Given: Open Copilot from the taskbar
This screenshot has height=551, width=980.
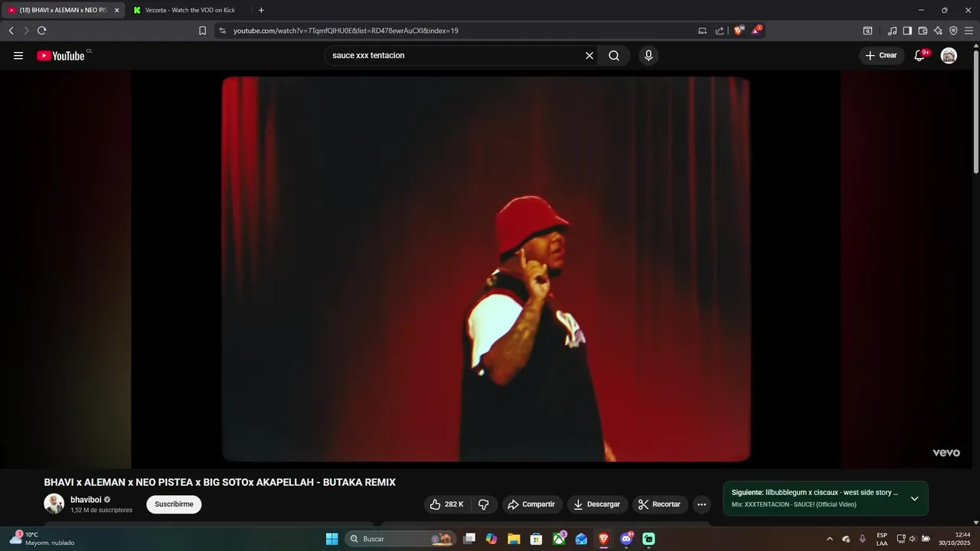Looking at the screenshot, I should 492,539.
